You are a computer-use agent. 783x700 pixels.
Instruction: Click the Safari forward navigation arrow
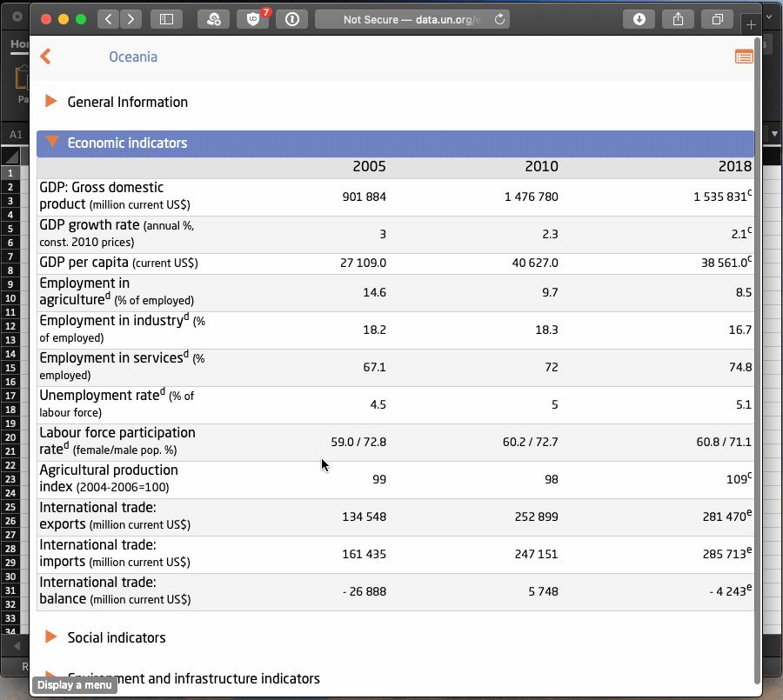tap(130, 19)
